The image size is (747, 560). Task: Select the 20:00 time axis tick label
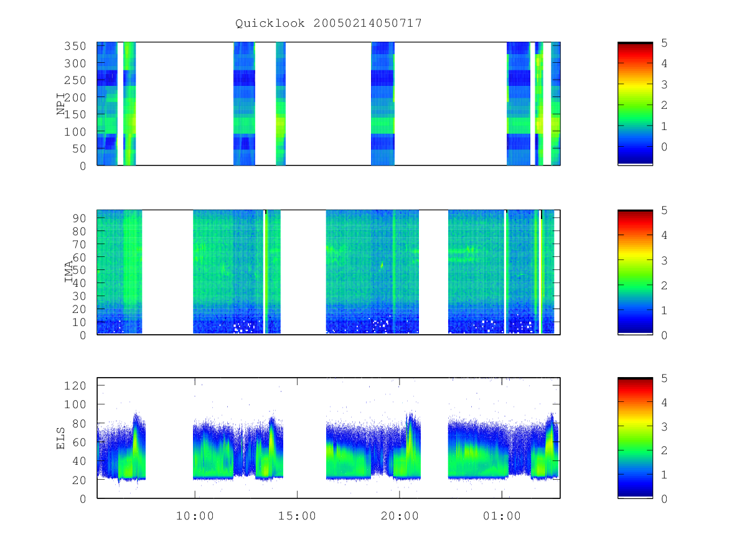pyautogui.click(x=400, y=516)
